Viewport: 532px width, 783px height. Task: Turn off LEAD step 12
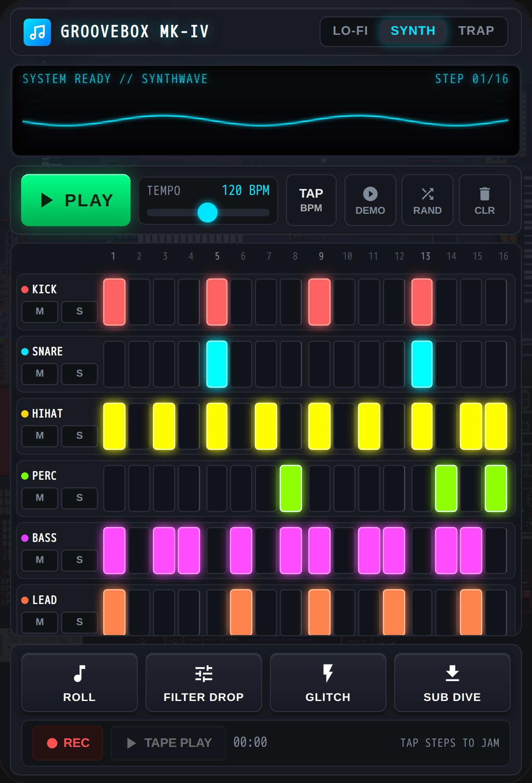[x=394, y=612]
